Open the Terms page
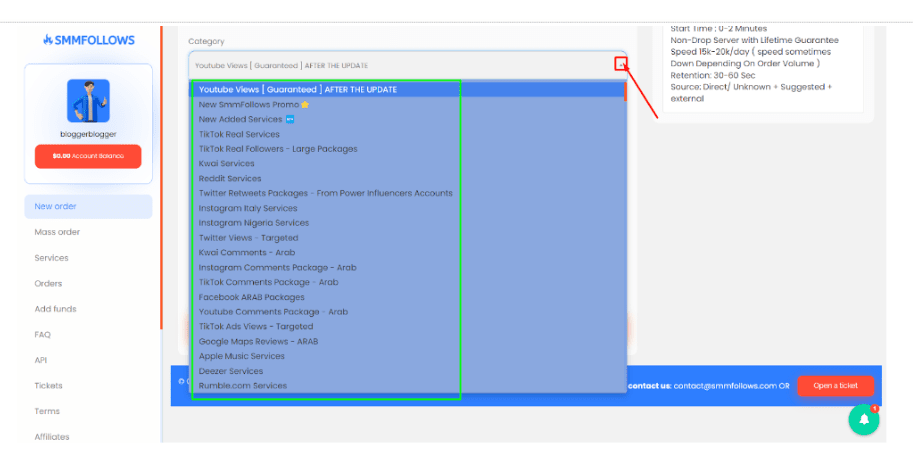 [x=47, y=411]
